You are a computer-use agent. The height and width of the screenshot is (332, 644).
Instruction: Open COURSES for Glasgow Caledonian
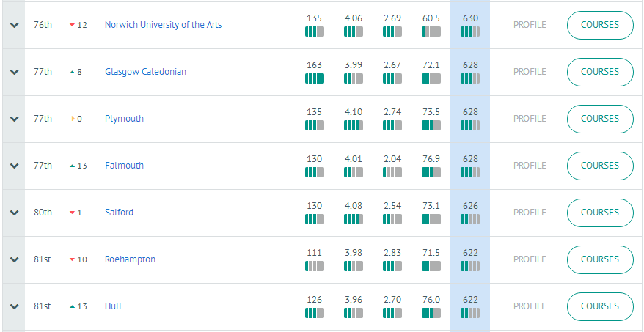click(600, 72)
